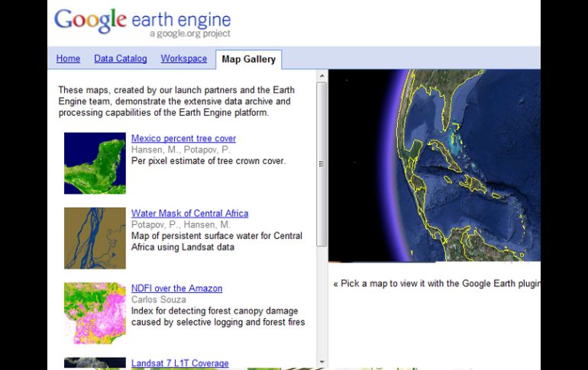This screenshot has height=370, width=588.
Task: Open the Landsat 7 L1T Coverage link
Action: point(179,363)
